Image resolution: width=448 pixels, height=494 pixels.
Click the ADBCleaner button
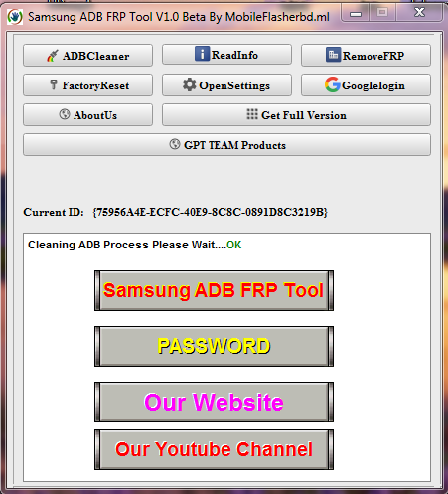87,56
